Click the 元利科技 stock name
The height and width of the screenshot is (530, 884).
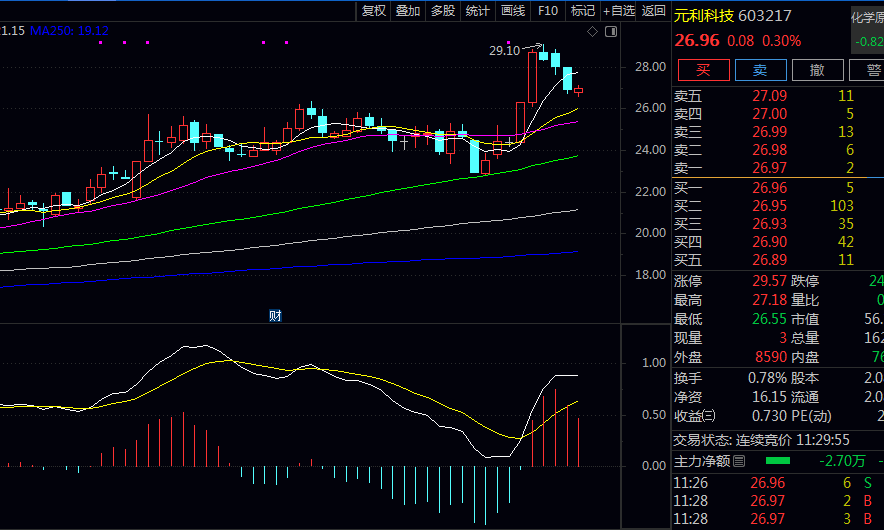pyautogui.click(x=704, y=16)
